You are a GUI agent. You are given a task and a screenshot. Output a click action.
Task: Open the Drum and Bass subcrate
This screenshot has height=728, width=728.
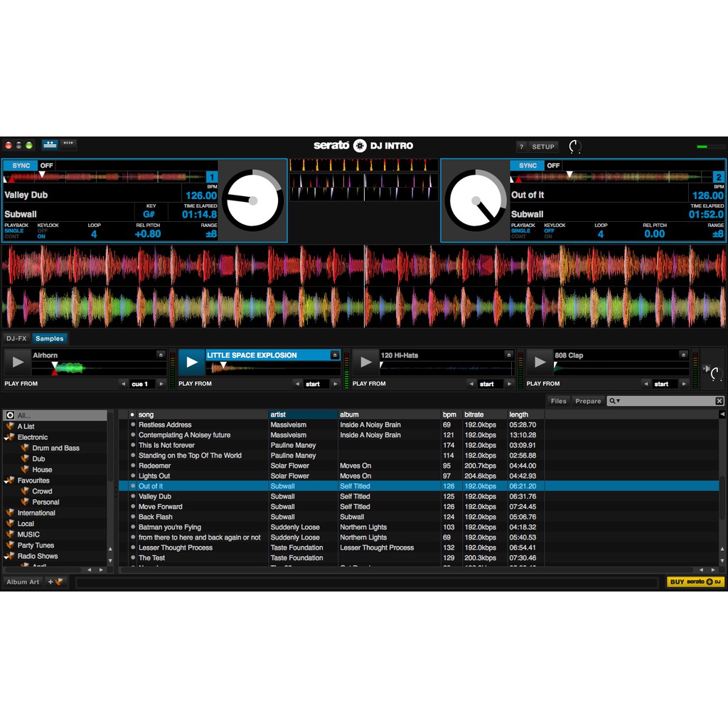coord(55,448)
